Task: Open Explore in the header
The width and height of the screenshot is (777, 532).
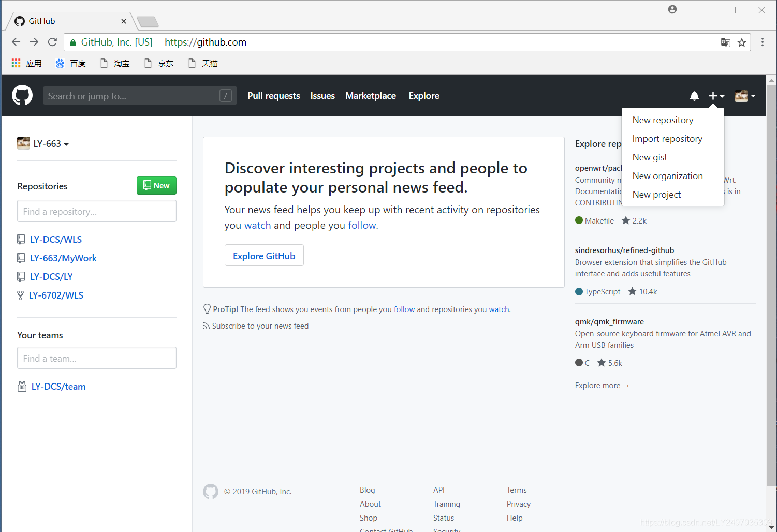Action: pos(424,96)
